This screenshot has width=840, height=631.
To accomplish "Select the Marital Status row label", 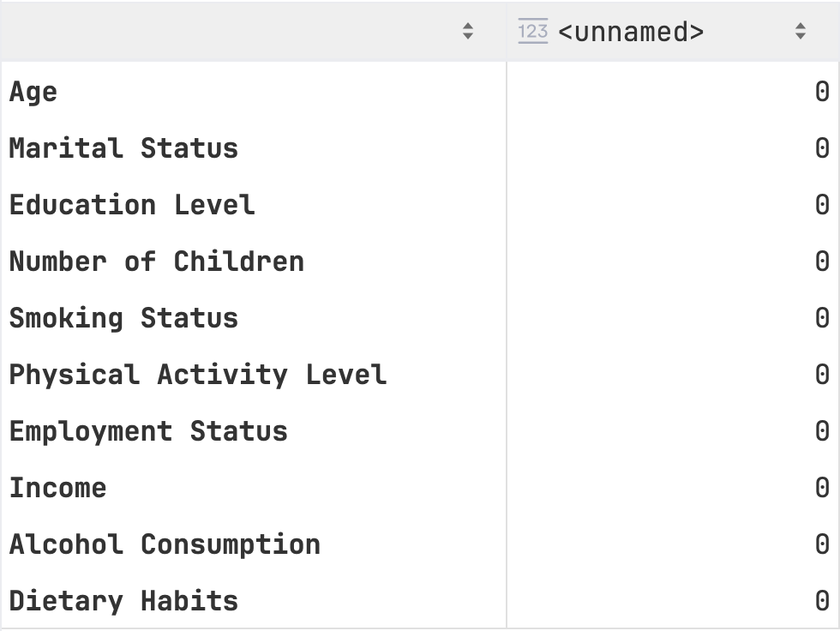I will pyautogui.click(x=123, y=148).
